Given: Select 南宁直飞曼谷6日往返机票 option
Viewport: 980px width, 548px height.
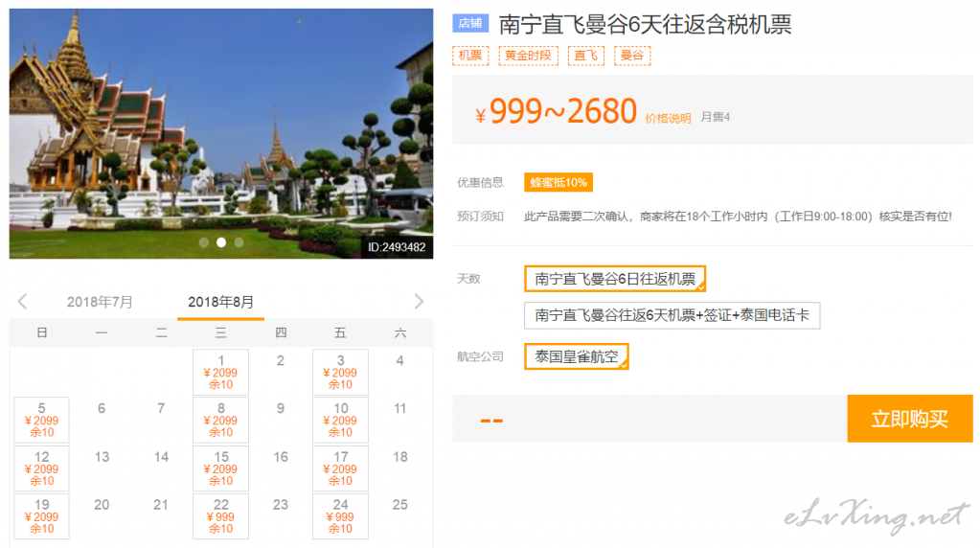Looking at the screenshot, I should pos(615,279).
